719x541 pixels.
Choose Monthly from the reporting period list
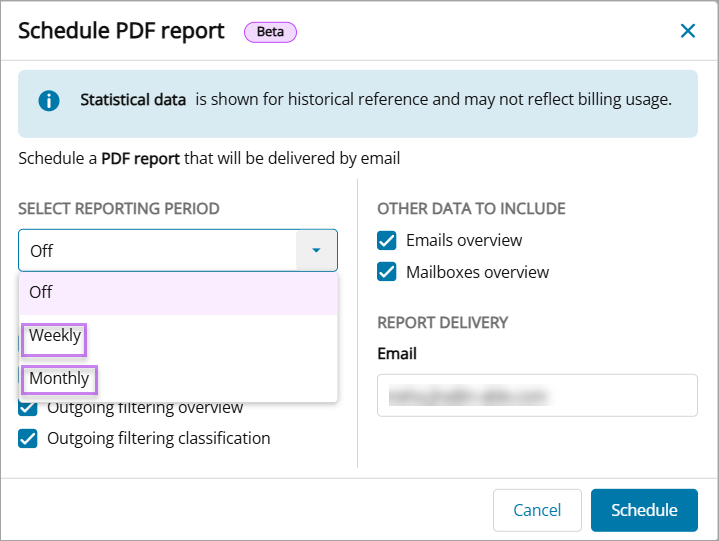[59, 380]
